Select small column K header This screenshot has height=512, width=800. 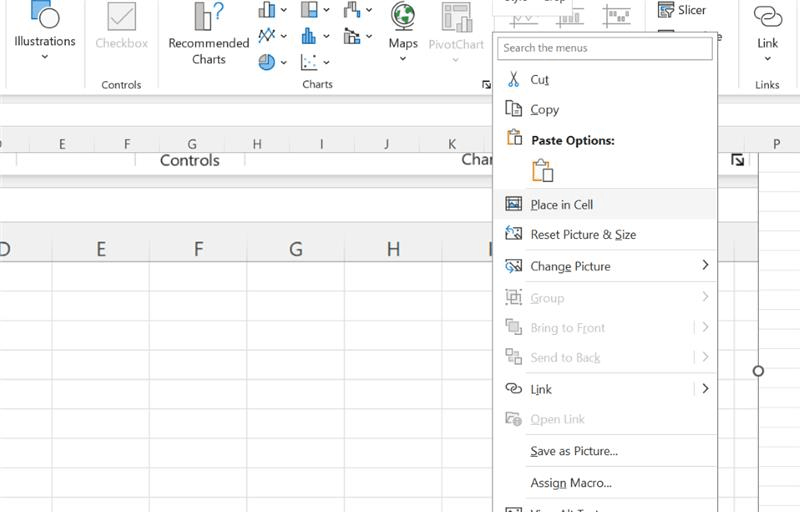[452, 144]
